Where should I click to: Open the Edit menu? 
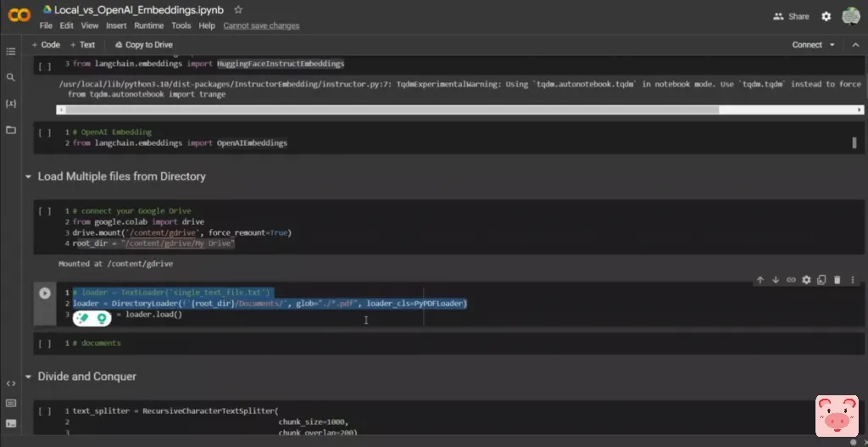pyautogui.click(x=66, y=25)
